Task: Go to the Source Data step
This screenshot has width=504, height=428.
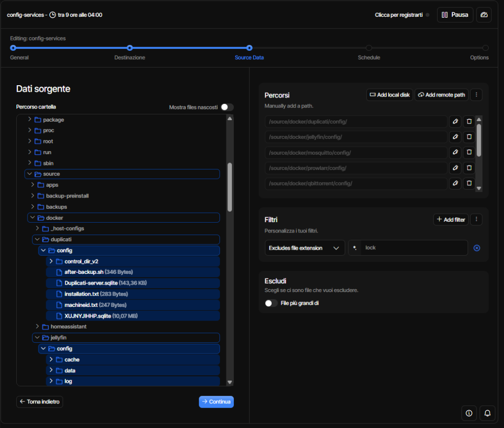Action: (250, 48)
